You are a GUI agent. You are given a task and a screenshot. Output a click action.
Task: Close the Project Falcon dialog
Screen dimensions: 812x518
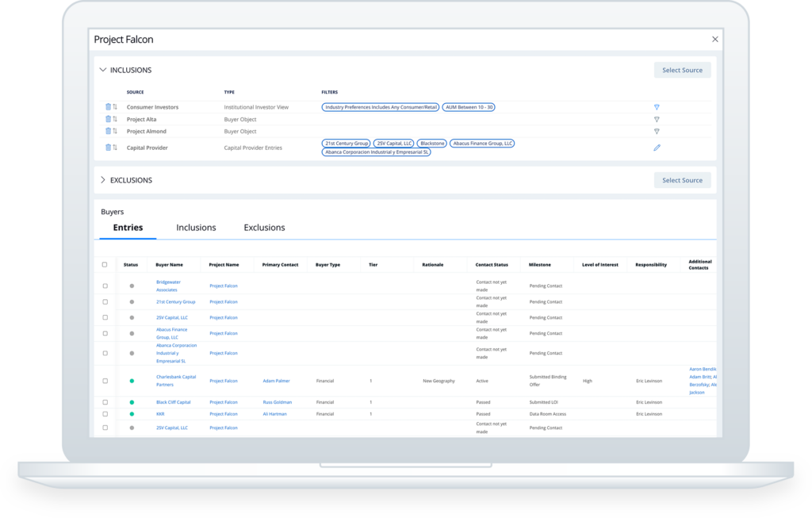click(x=715, y=40)
